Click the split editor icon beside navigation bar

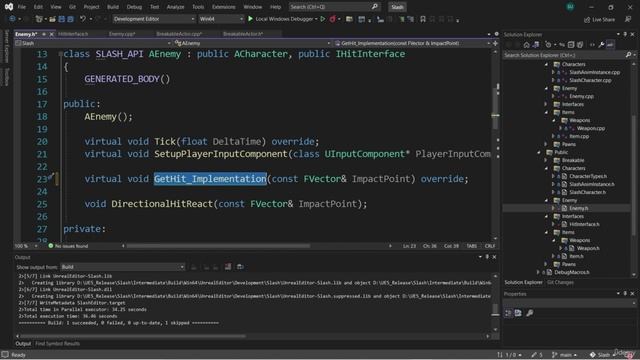coord(495,43)
